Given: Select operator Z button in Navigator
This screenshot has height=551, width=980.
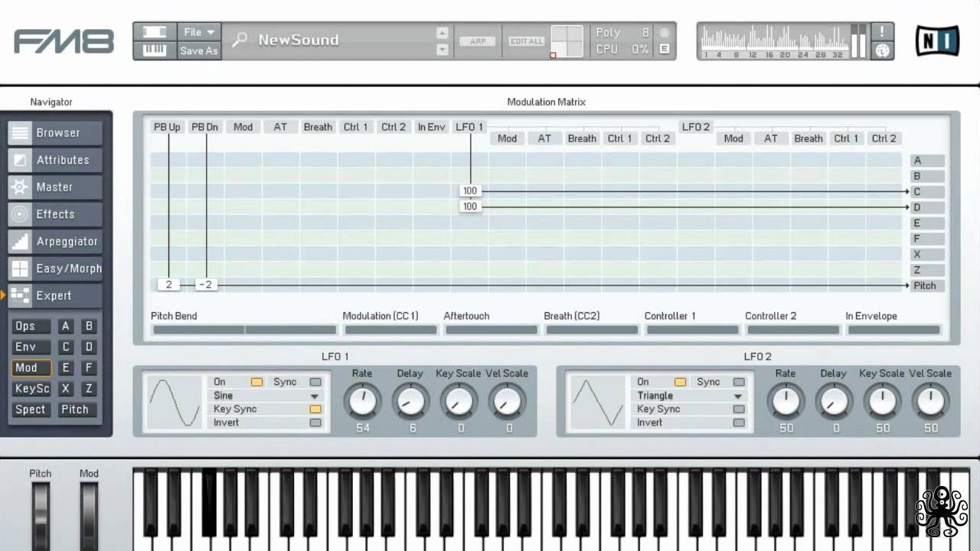Looking at the screenshot, I should pyautogui.click(x=89, y=389).
